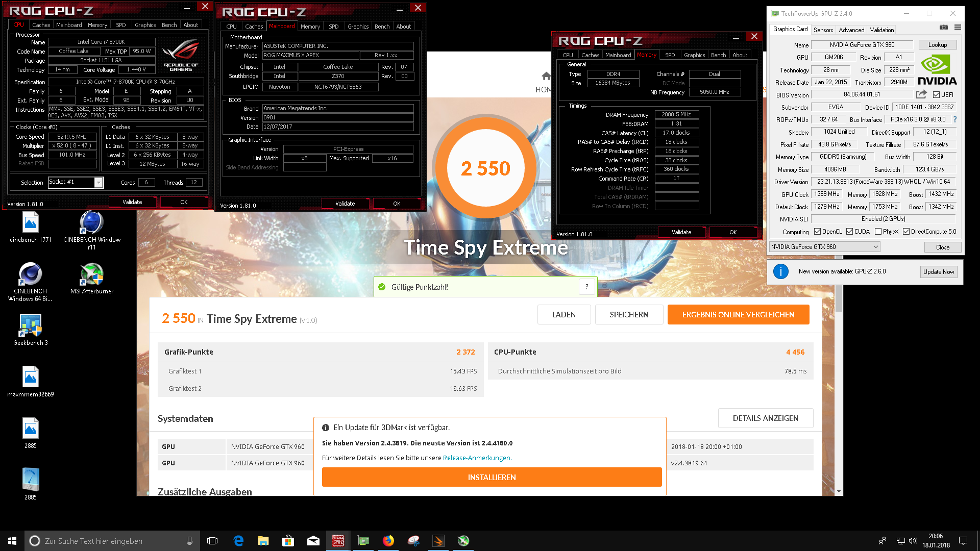
Task: Open Mail app from taskbar
Action: point(313,541)
